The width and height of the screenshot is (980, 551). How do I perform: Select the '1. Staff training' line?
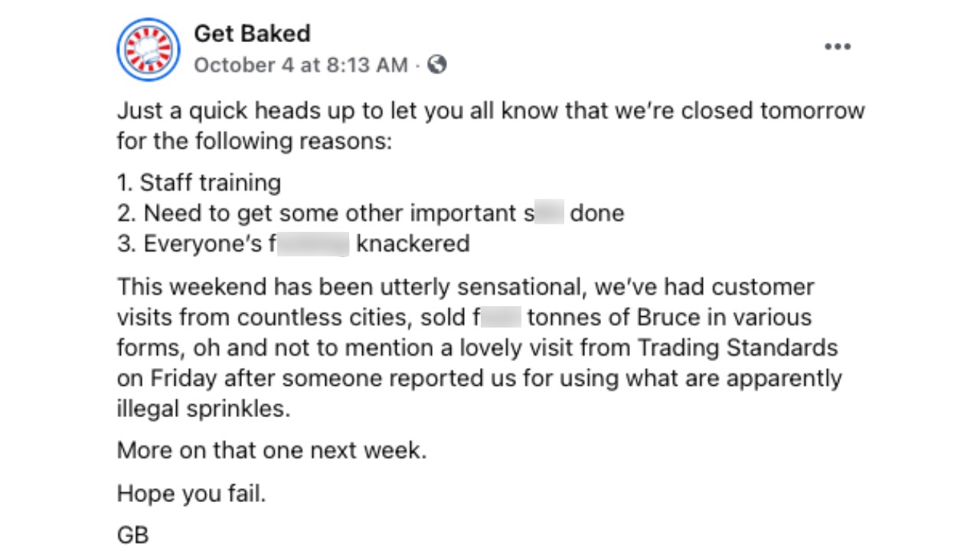[x=199, y=183]
